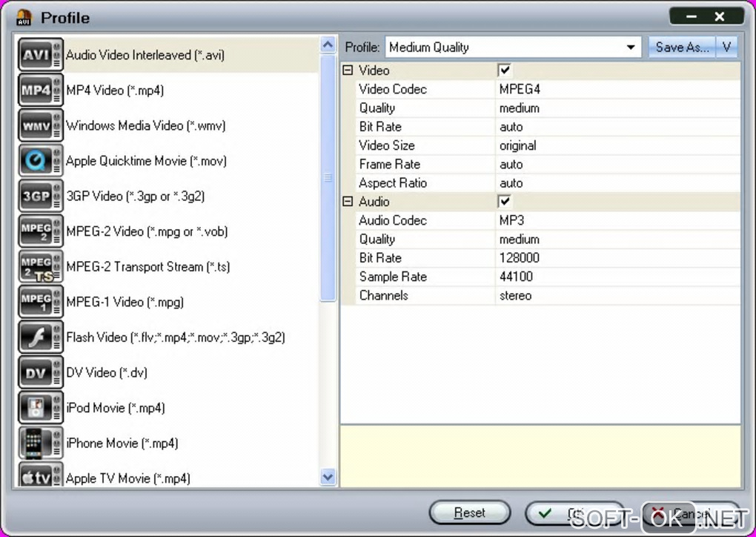
Task: Choose the Apple TV icon
Action: 41,475
